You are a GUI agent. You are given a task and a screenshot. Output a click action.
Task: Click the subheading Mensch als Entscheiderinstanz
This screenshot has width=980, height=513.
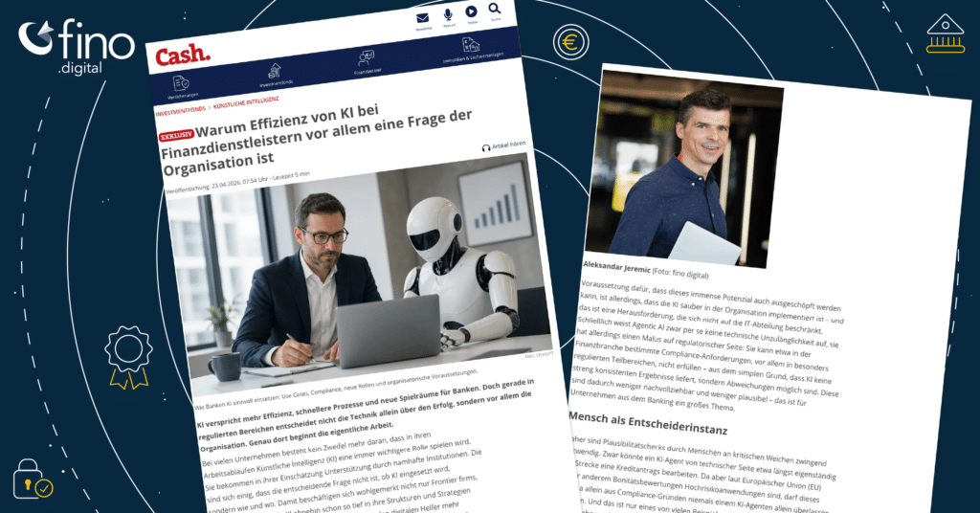[x=648, y=424]
